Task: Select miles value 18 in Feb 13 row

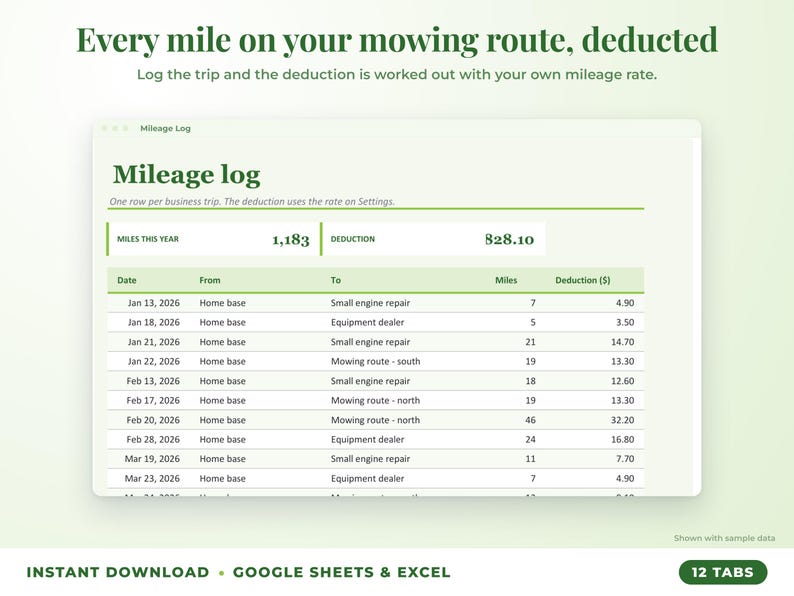Action: [530, 381]
